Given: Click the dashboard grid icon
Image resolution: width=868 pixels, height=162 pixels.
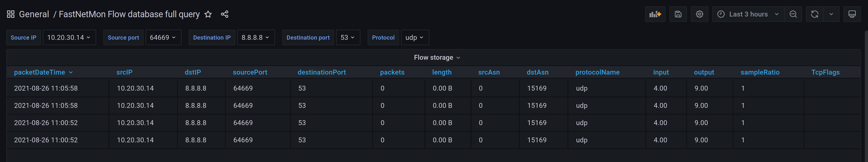Looking at the screenshot, I should pyautogui.click(x=10, y=14).
